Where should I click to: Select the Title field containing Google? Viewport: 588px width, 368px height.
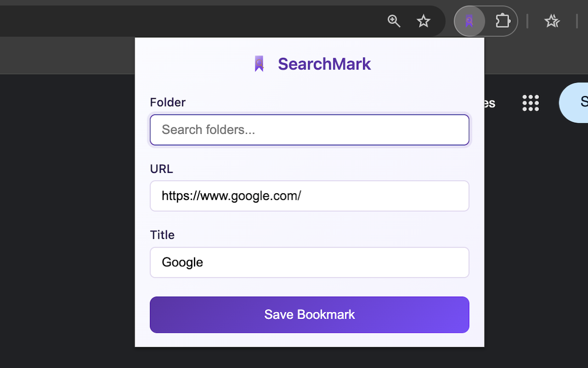[x=310, y=262]
